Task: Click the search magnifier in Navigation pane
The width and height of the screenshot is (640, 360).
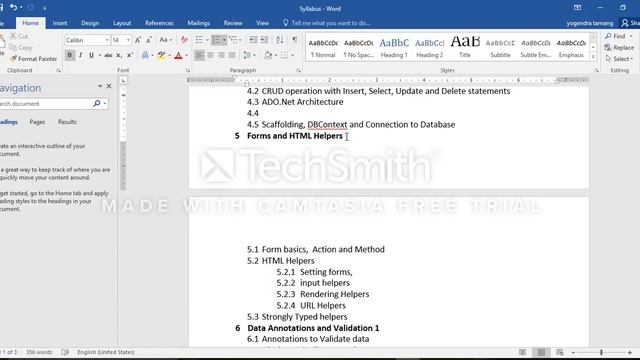Action: [x=97, y=103]
